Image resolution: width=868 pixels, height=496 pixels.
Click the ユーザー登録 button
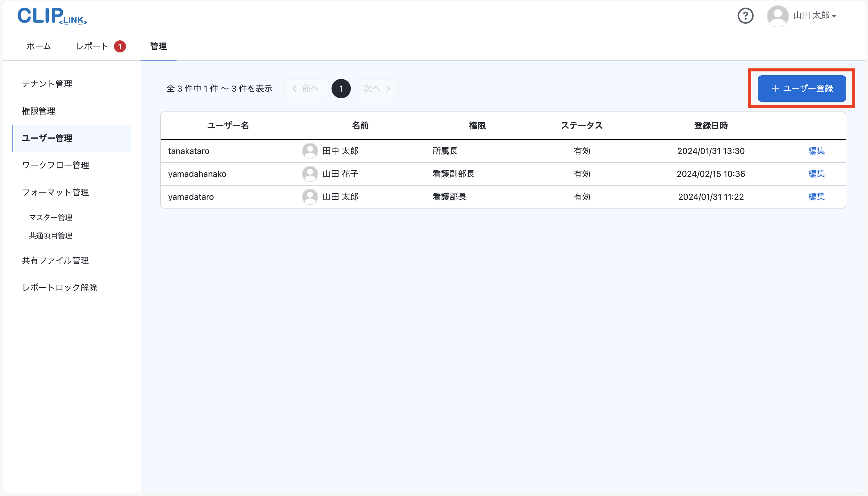(801, 88)
